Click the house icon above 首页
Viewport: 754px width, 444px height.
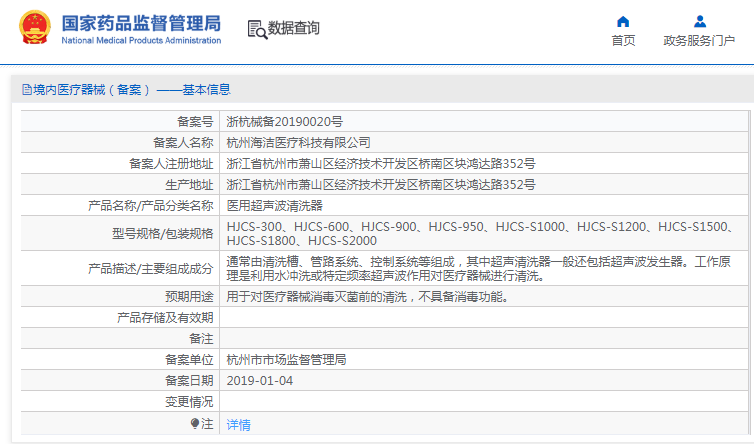[x=623, y=21]
